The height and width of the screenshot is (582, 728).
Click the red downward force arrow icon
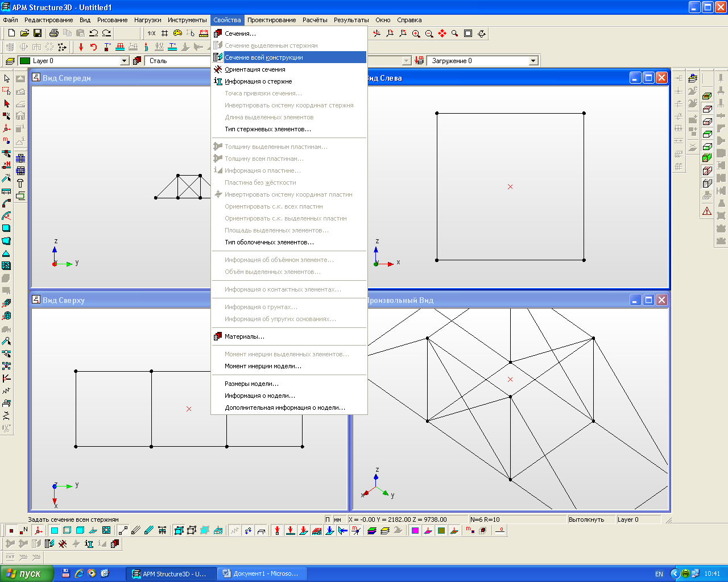click(81, 47)
